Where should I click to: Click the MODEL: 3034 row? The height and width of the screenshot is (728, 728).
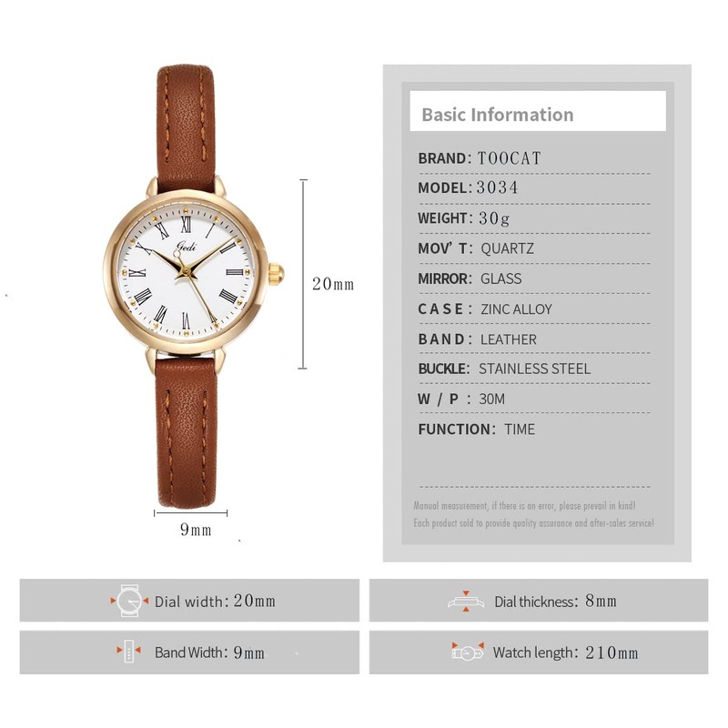coord(534,188)
